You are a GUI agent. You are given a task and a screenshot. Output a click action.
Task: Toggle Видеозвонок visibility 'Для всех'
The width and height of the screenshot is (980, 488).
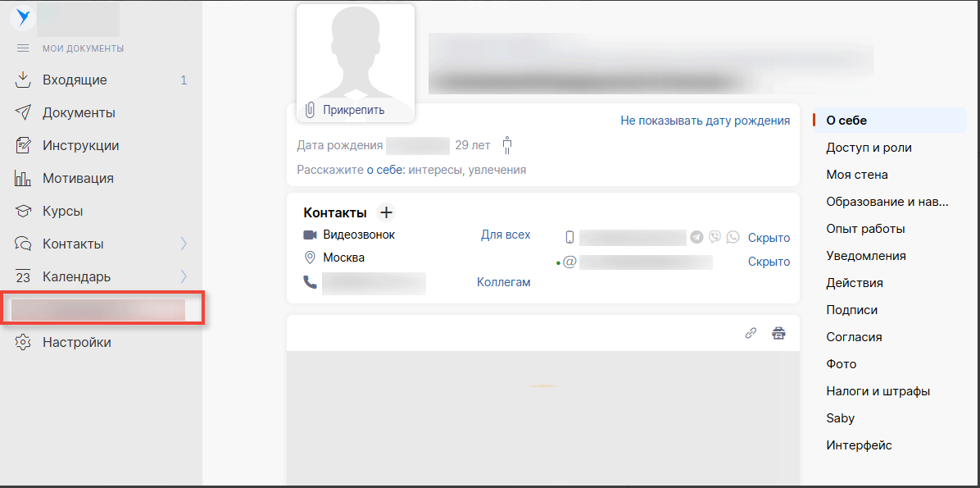505,235
